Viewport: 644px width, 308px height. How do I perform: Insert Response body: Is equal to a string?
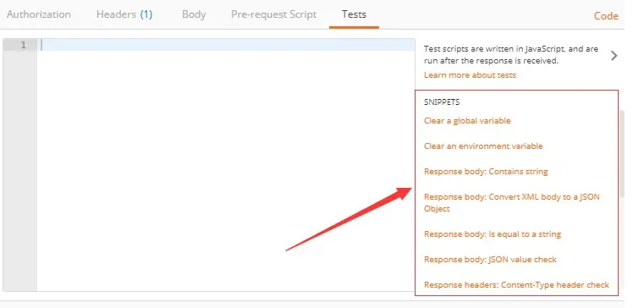pyautogui.click(x=493, y=234)
